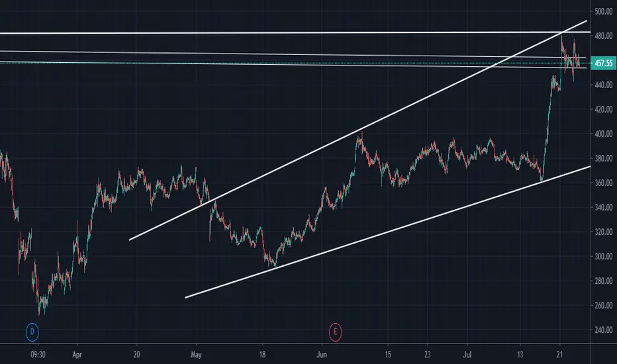
Task: Select the 21 date axis label
Action: pyautogui.click(x=559, y=355)
